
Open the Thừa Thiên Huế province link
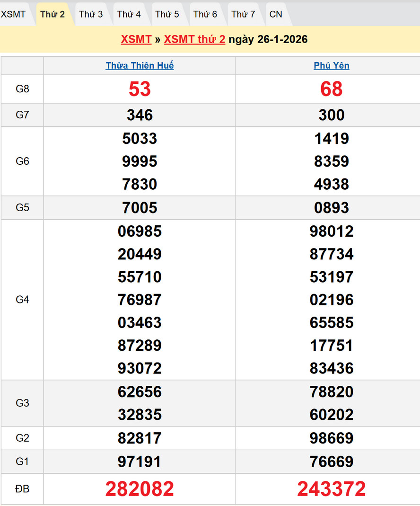(x=140, y=66)
